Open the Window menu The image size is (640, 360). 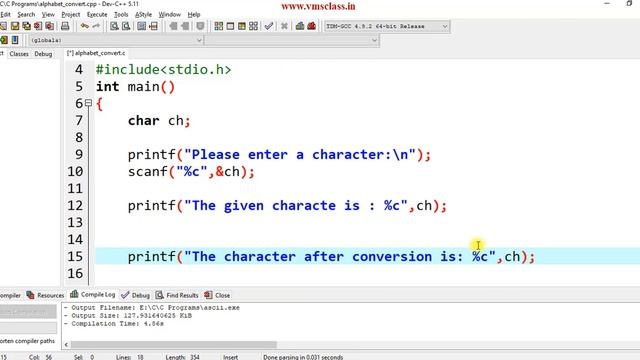pyautogui.click(x=169, y=14)
